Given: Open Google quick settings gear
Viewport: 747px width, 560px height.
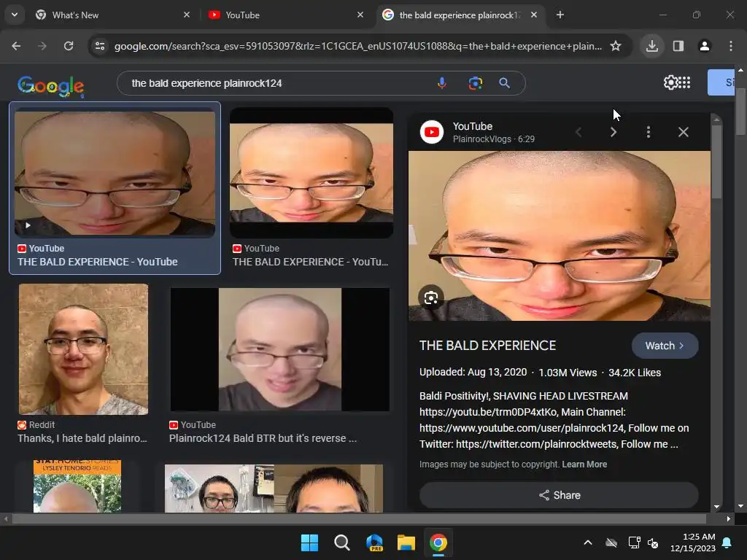Looking at the screenshot, I should (670, 82).
